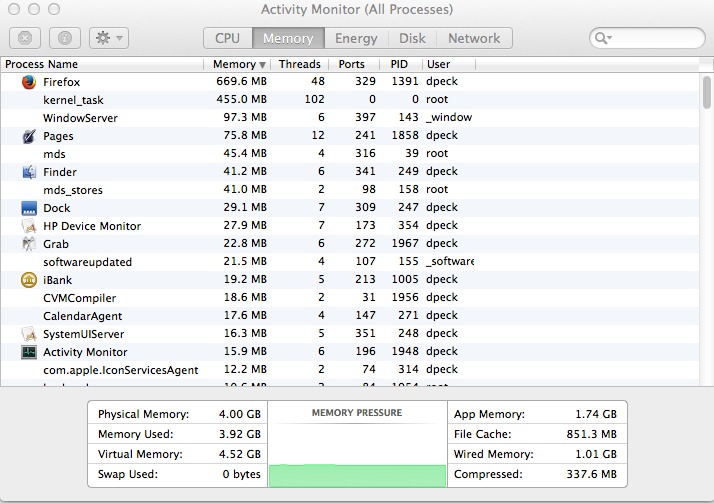Click Firefox memory value 669.6 MB
This screenshot has height=503, width=714.
(x=241, y=81)
